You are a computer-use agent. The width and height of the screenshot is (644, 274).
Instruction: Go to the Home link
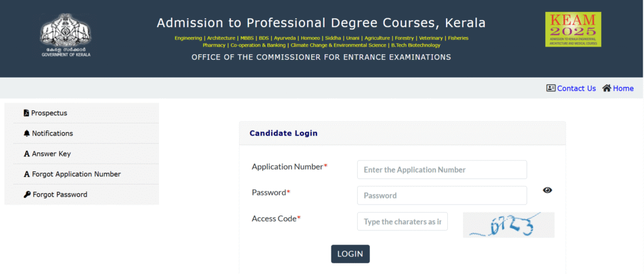point(623,88)
